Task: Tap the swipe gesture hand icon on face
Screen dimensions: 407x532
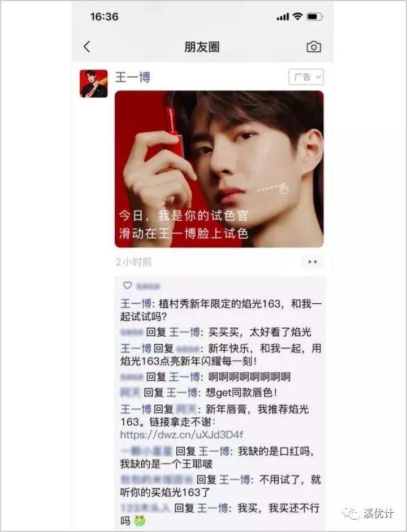Action: 283,188
